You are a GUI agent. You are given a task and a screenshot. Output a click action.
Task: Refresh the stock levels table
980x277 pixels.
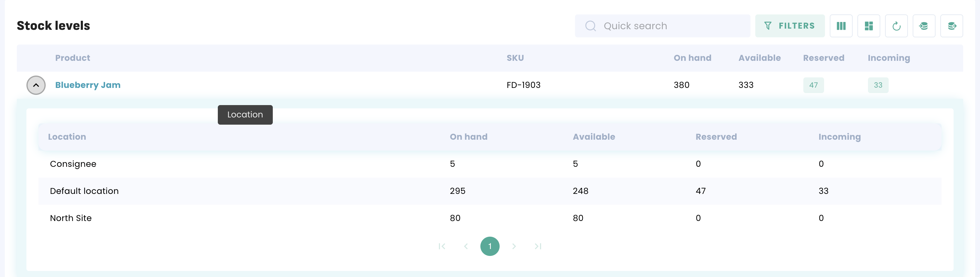(x=896, y=26)
